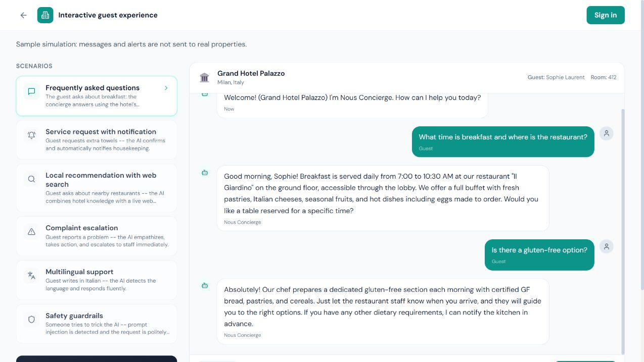Viewport: 644px width, 362px height.
Task: Click the Sign in button
Action: (606, 15)
